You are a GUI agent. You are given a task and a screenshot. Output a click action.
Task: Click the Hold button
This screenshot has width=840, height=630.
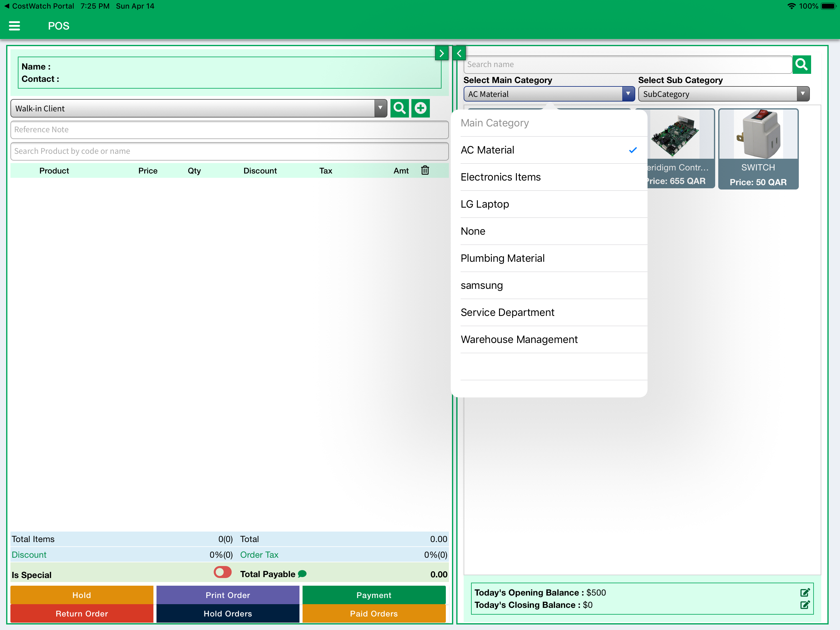tap(82, 595)
